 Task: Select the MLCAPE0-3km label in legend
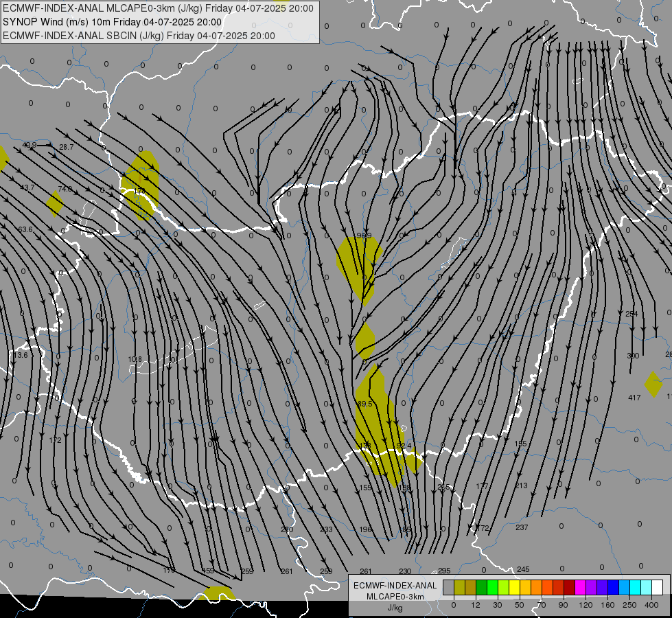(x=395, y=597)
